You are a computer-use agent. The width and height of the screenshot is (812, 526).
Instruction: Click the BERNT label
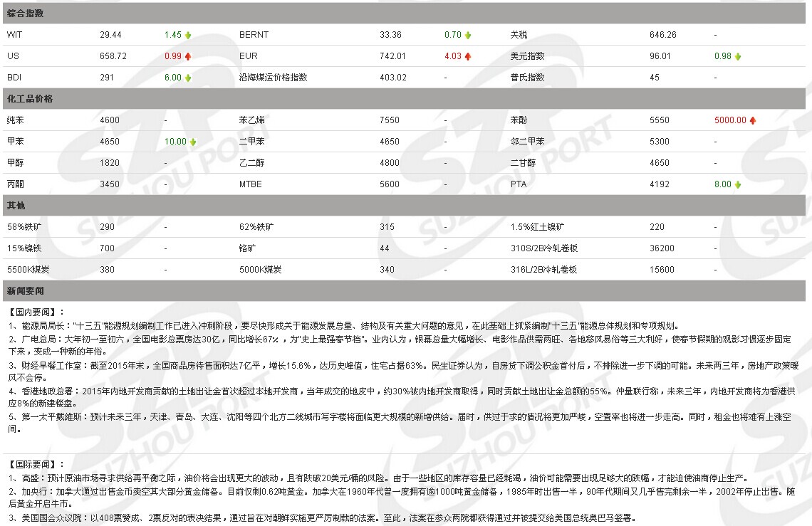click(254, 35)
